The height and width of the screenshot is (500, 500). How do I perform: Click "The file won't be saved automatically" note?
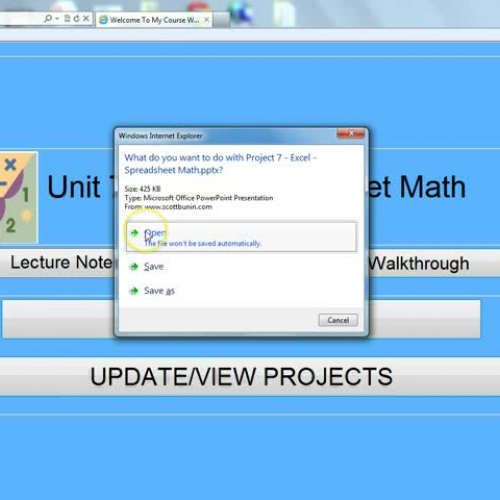(x=203, y=244)
